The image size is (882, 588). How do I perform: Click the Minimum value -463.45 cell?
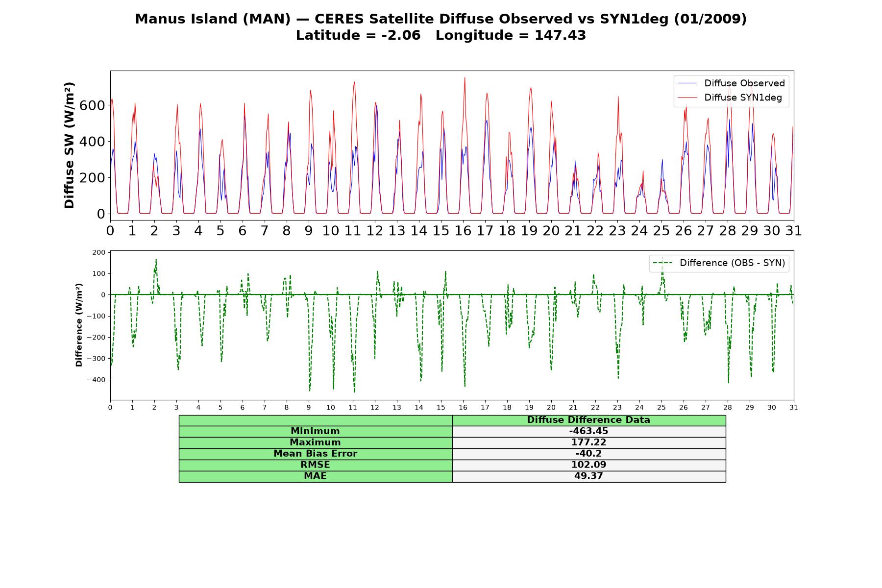point(589,431)
